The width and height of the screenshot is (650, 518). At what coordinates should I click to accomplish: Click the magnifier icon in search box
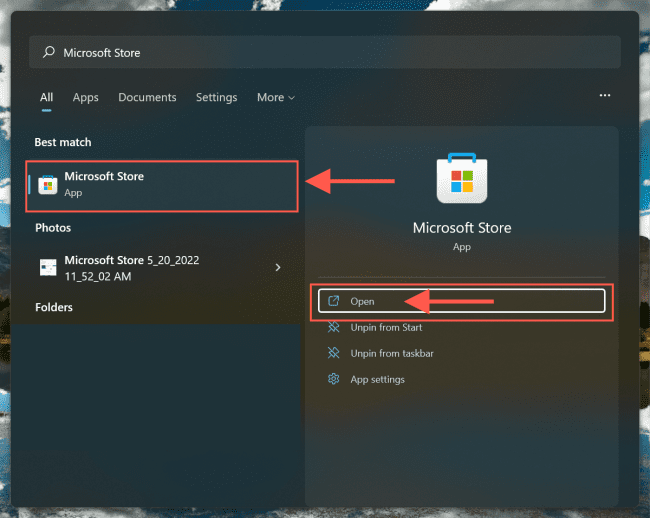(48, 52)
